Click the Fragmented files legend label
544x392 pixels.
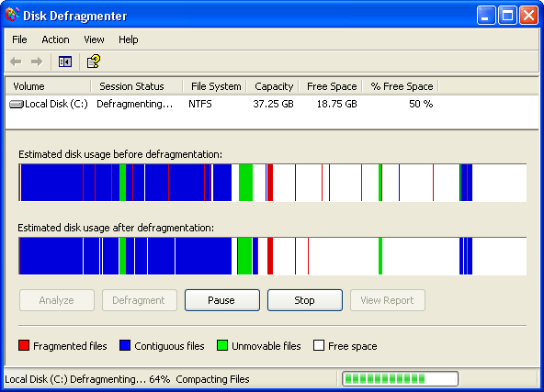pos(70,346)
